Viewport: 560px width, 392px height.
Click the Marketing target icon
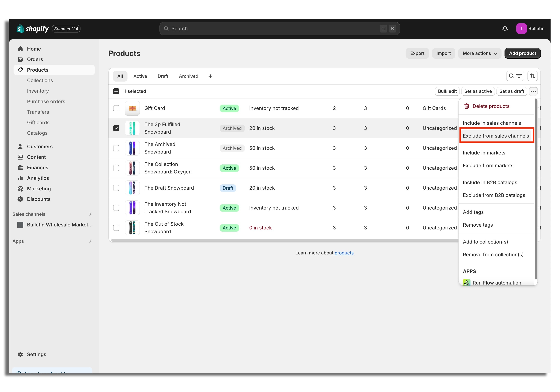[x=20, y=188]
